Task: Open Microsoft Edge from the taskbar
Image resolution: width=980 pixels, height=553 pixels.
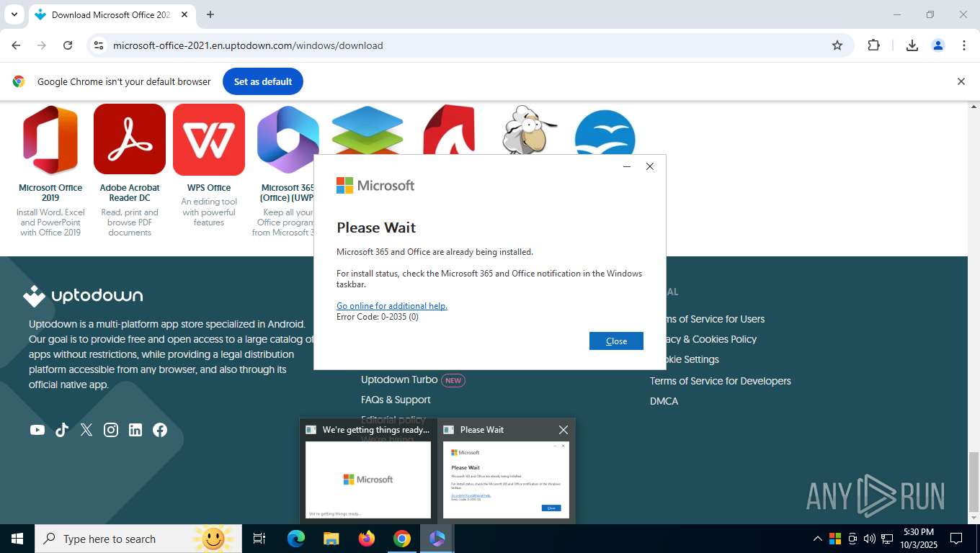Action: [x=296, y=539]
